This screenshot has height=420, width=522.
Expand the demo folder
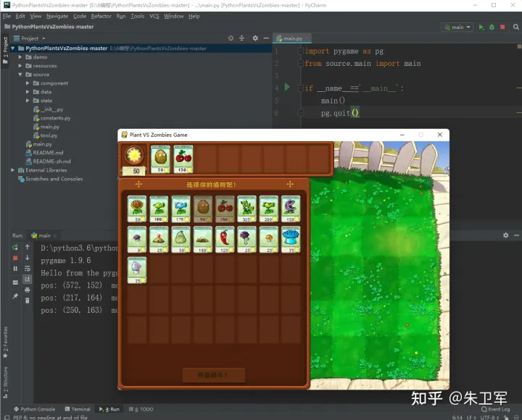point(20,57)
